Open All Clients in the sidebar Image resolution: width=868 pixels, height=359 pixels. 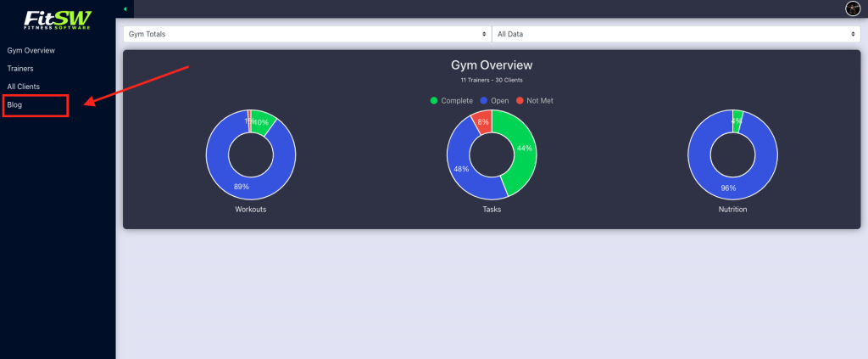point(23,87)
